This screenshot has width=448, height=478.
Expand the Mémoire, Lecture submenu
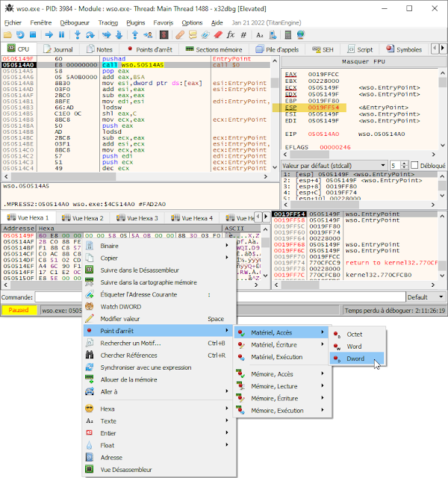(x=282, y=386)
